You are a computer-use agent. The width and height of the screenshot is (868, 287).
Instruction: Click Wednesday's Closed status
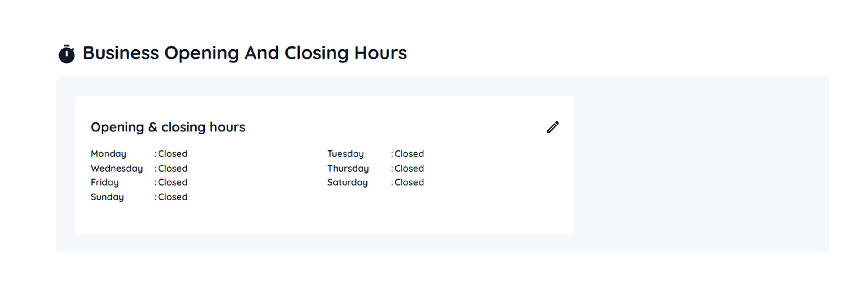tap(172, 168)
